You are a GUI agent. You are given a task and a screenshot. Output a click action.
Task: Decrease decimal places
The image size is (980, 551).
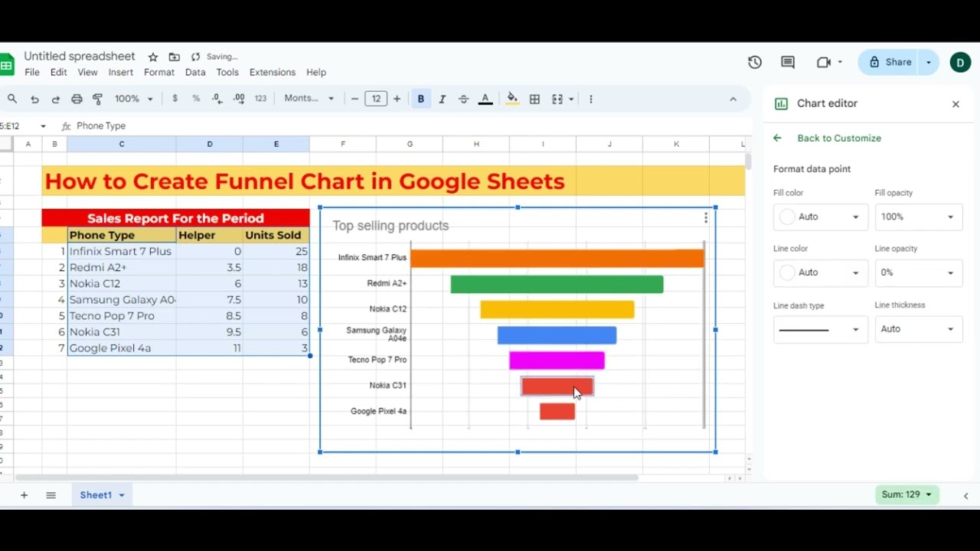(217, 99)
